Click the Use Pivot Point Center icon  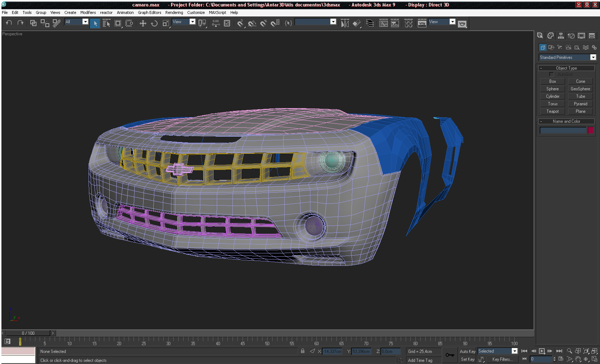tap(202, 23)
